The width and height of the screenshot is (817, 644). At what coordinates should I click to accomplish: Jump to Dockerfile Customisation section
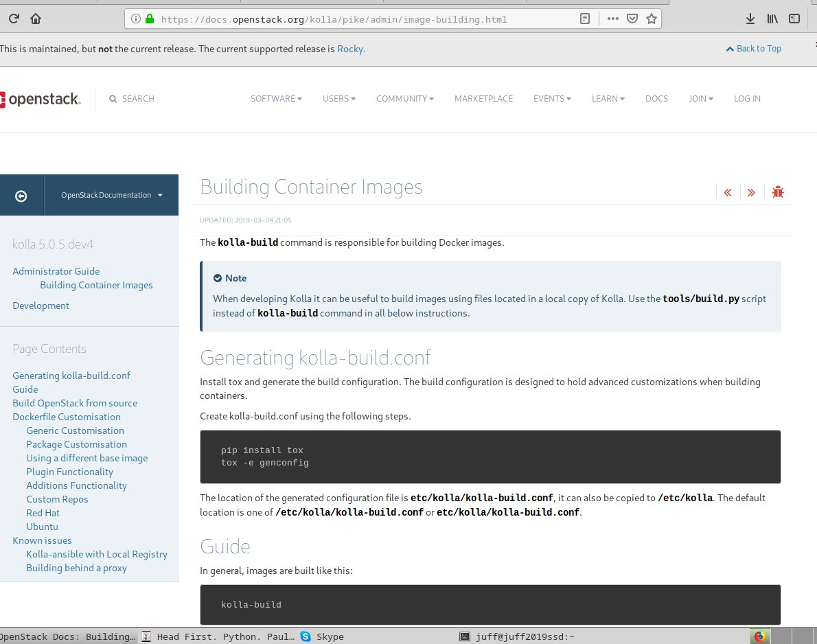point(67,417)
